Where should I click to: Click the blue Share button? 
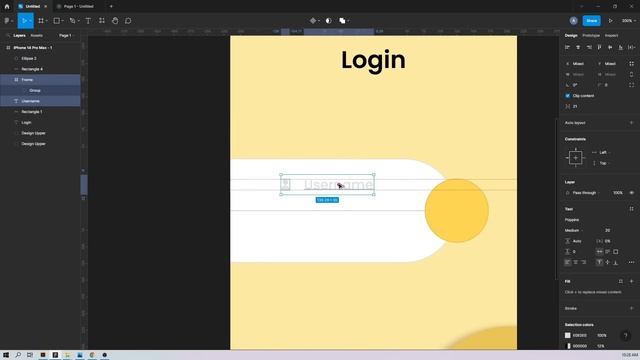(x=591, y=21)
